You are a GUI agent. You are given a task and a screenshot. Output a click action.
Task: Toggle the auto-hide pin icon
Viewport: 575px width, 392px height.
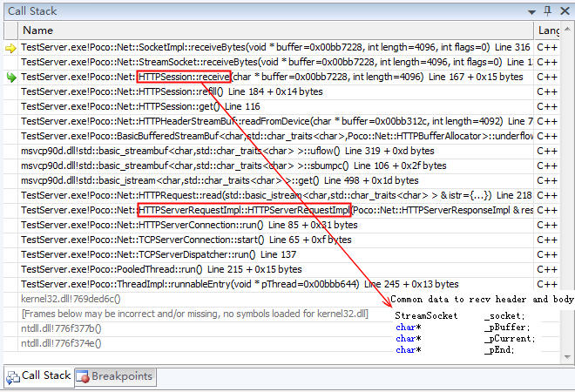click(x=547, y=10)
